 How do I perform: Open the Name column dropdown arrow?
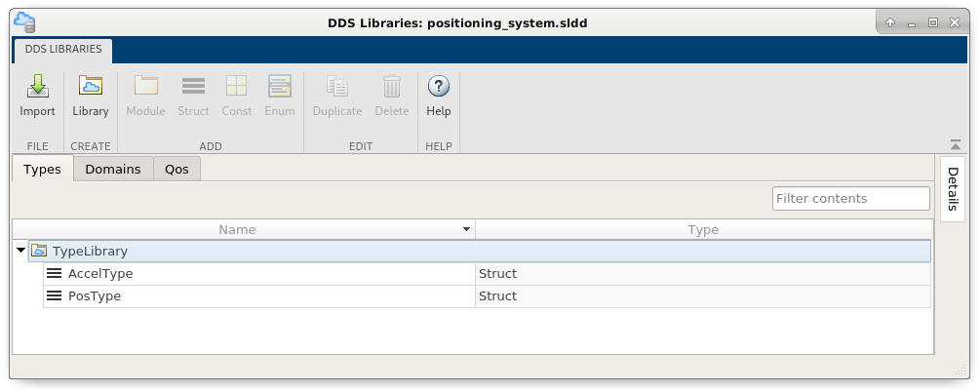[x=466, y=230]
